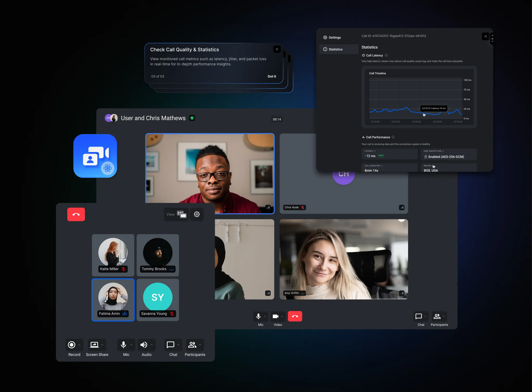End the call with the red hang-up button

[x=295, y=316]
